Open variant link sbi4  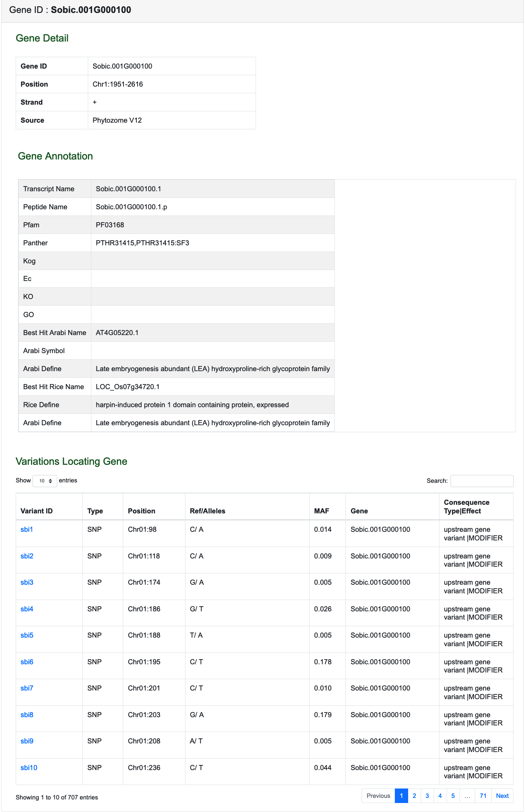pyautogui.click(x=27, y=609)
